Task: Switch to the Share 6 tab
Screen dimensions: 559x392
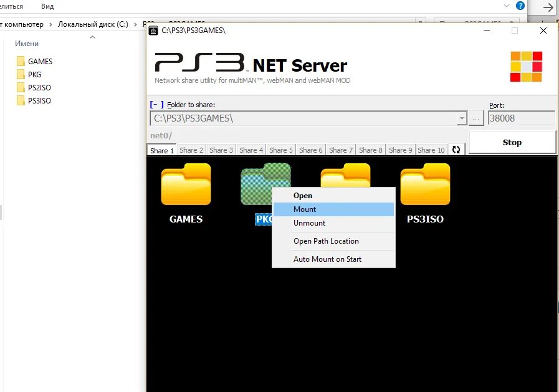Action: [x=311, y=150]
